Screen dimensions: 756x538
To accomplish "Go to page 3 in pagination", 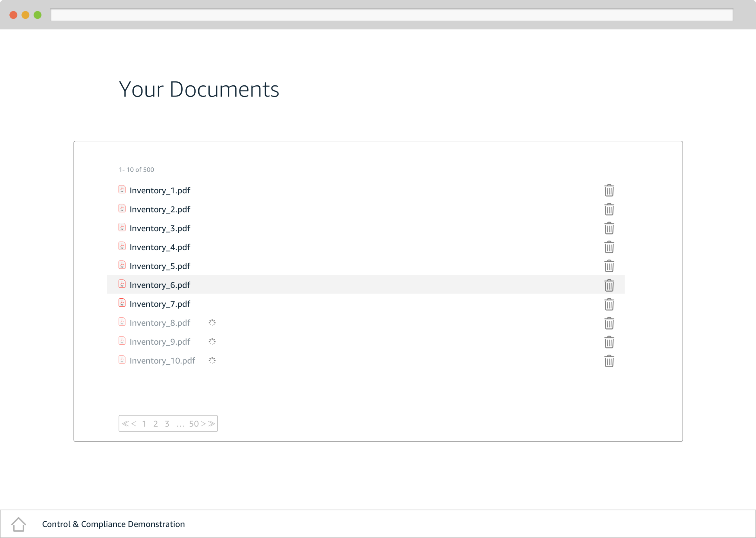I will click(167, 424).
